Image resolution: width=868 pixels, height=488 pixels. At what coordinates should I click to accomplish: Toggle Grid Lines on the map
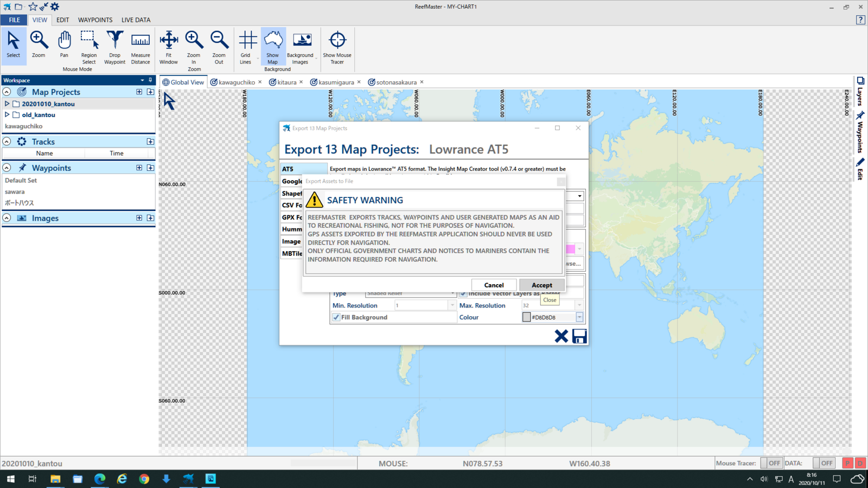[247, 48]
